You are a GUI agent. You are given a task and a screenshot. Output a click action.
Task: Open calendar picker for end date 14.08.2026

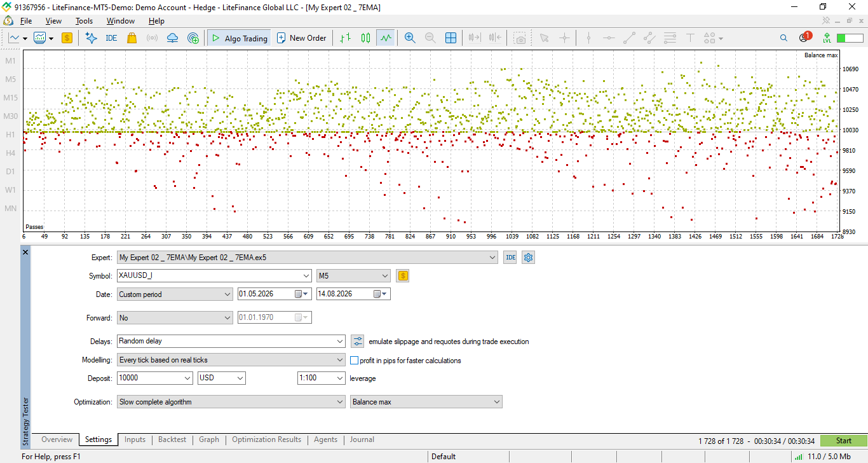tap(380, 294)
